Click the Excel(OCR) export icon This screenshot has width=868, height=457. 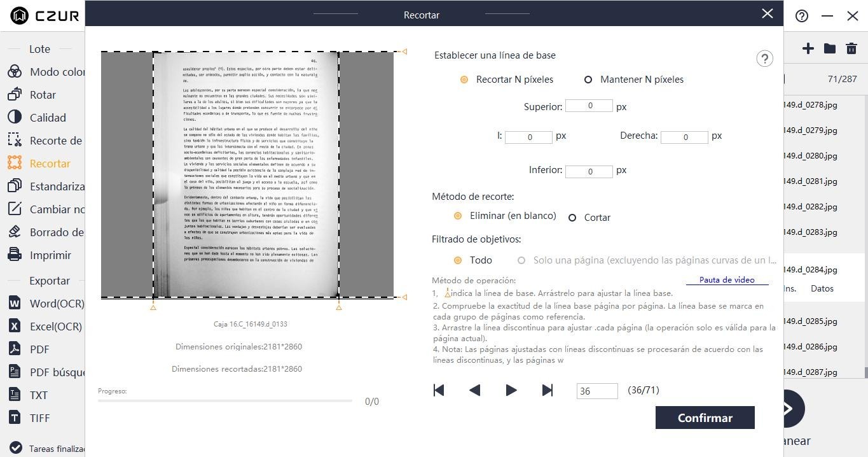[x=15, y=326]
